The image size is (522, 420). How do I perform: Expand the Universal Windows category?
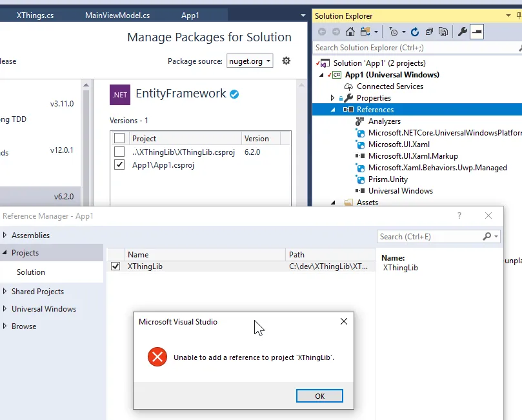[x=5, y=308]
